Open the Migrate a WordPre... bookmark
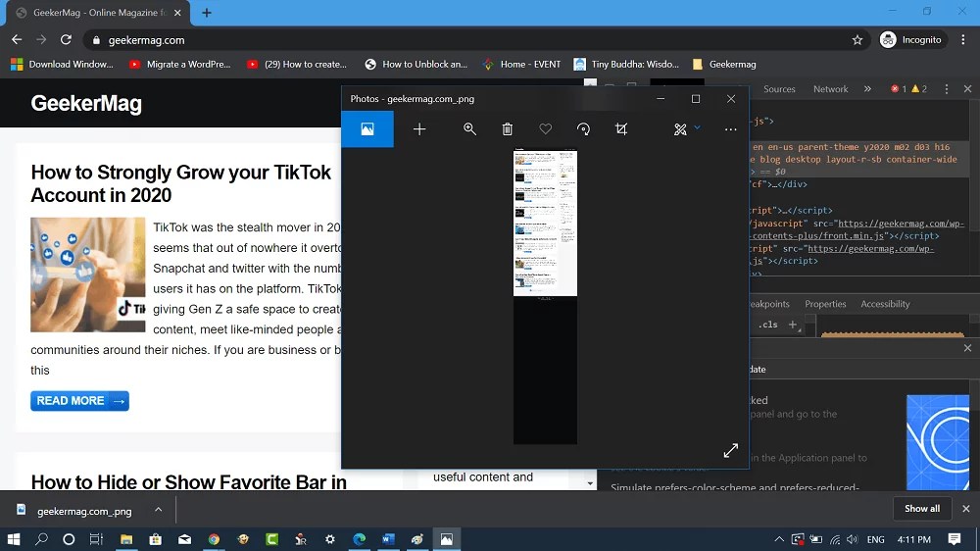 [179, 65]
